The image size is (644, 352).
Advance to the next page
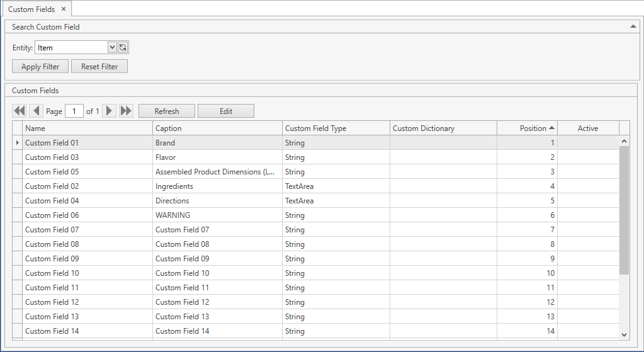coord(110,111)
